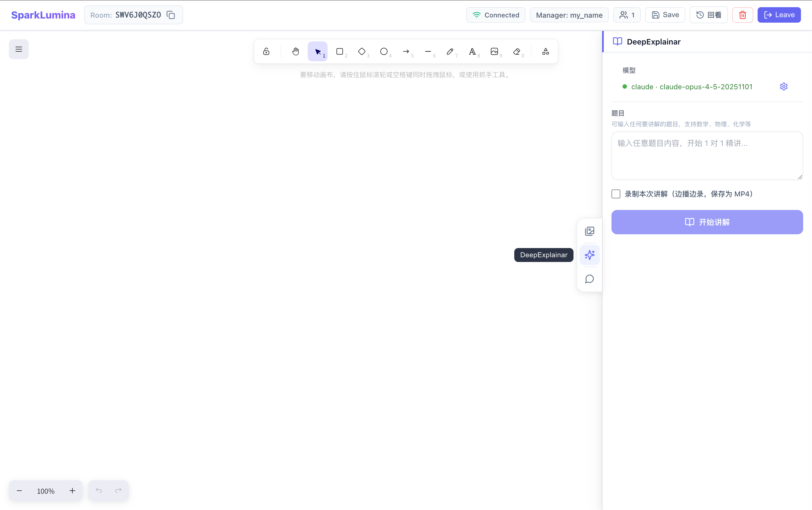Click the 题目 question input field

tap(707, 156)
